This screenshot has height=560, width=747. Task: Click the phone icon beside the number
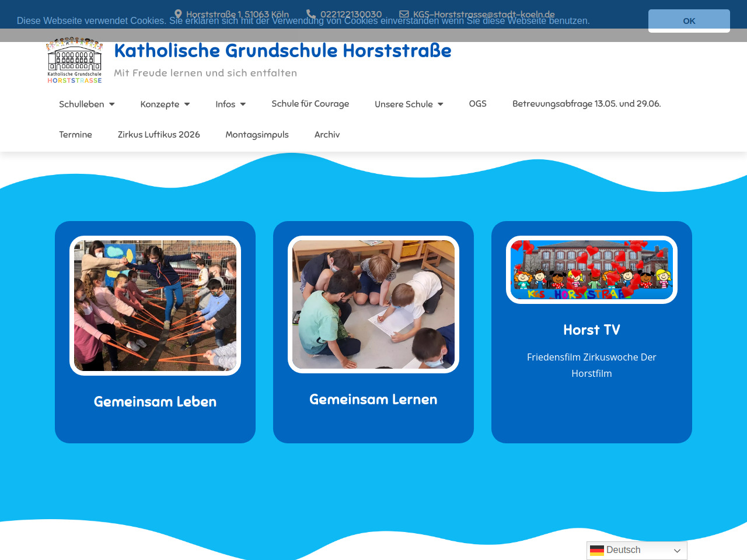click(x=311, y=14)
